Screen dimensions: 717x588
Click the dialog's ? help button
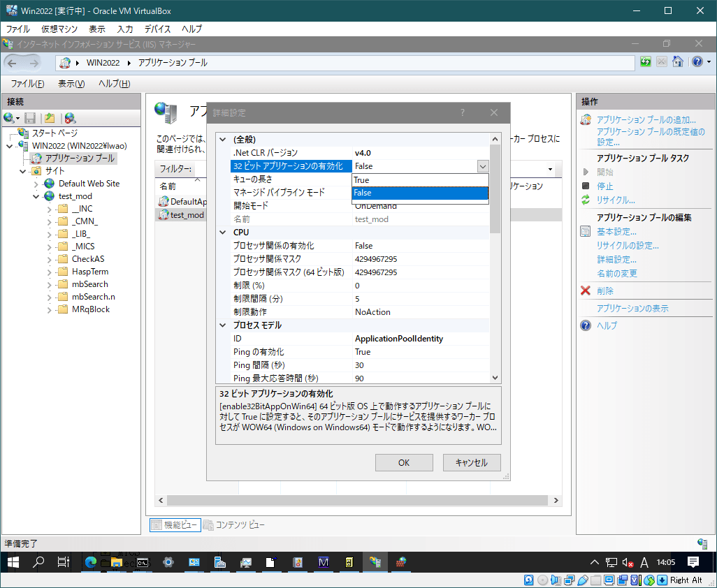pyautogui.click(x=463, y=112)
